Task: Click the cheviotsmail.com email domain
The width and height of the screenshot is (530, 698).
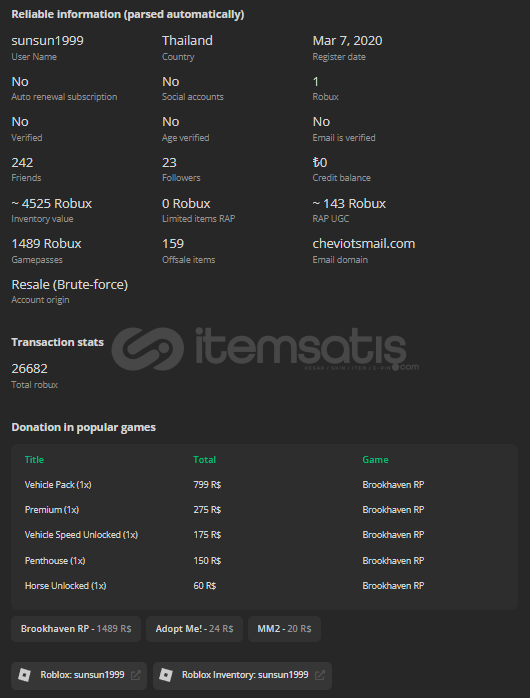Action: point(364,243)
